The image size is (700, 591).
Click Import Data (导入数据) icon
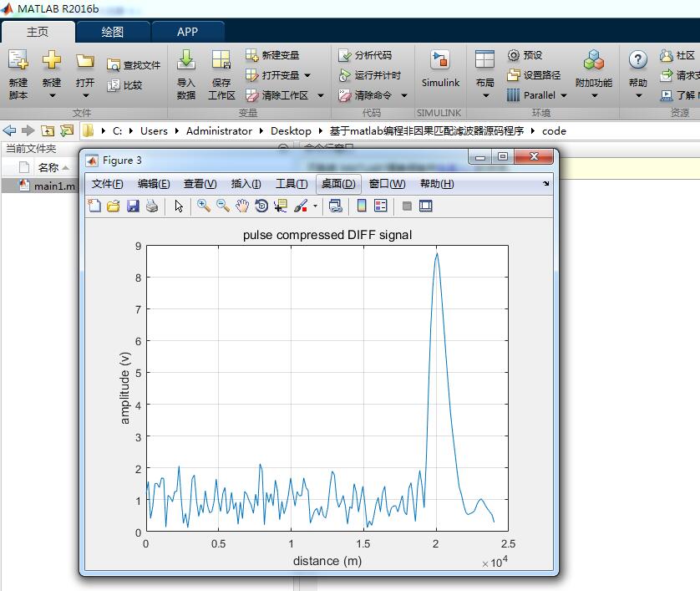point(185,59)
